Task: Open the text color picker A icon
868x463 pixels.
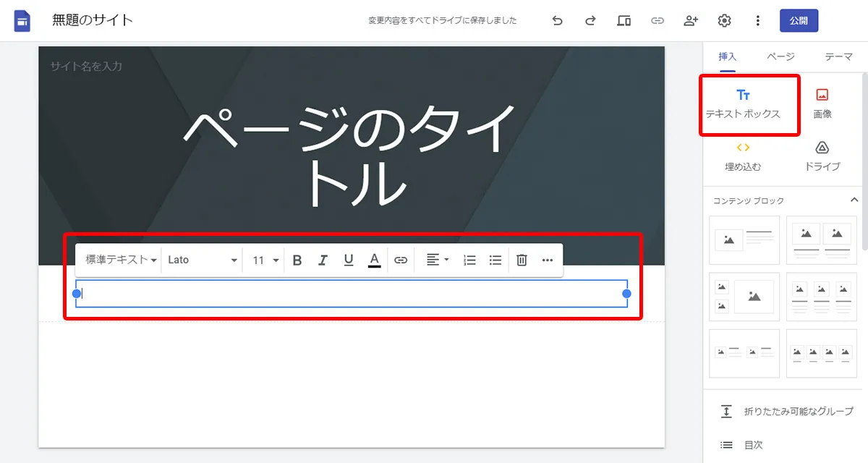Action: [x=375, y=260]
